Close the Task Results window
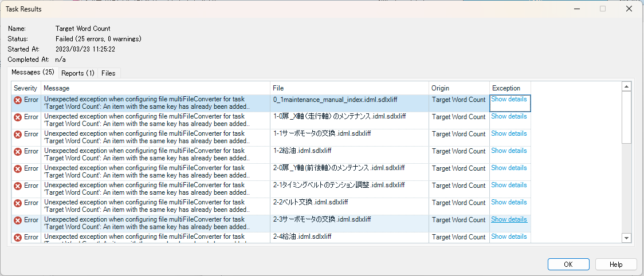Image resolution: width=644 pixels, height=276 pixels. pos(629,9)
